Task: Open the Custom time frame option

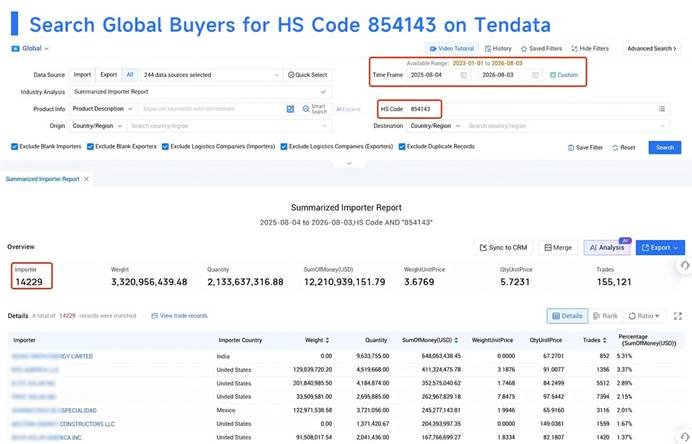Action: (564, 75)
